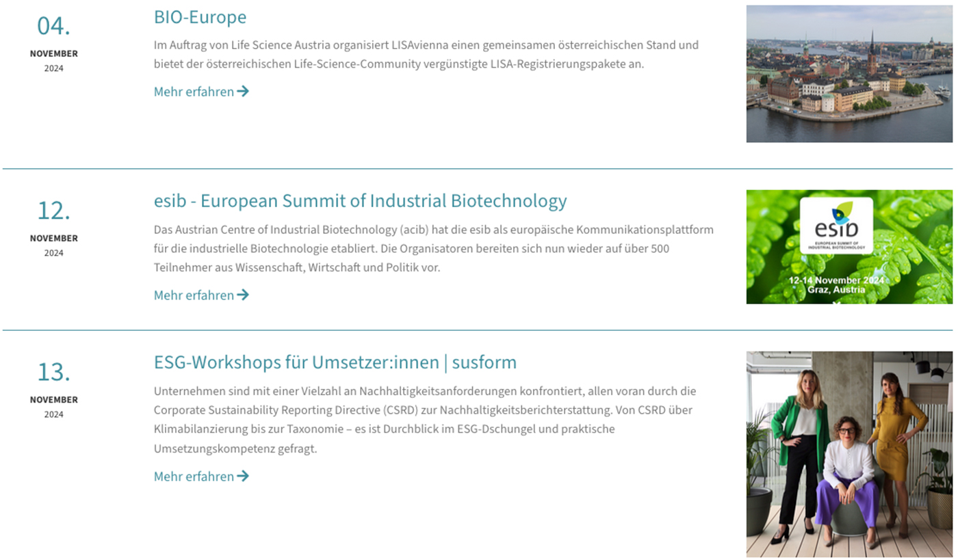Click the arrow icon under the ESG-Workshops description

(x=243, y=476)
